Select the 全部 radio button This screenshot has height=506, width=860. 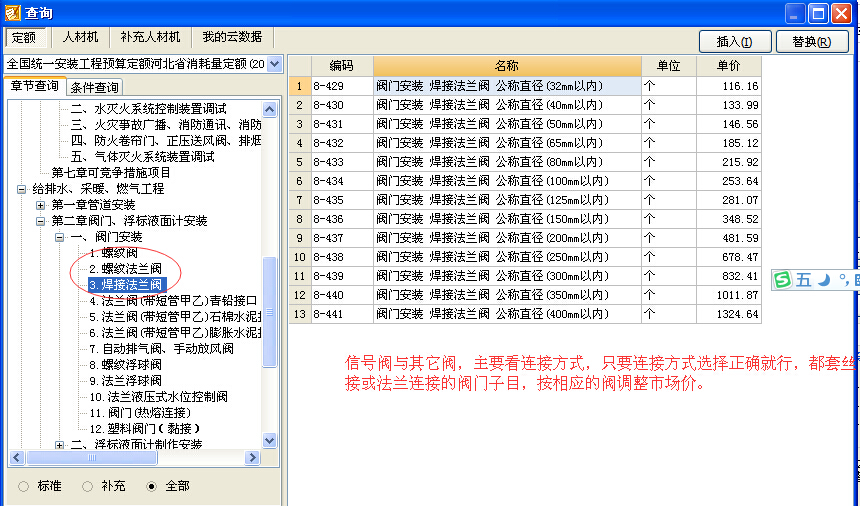151,486
